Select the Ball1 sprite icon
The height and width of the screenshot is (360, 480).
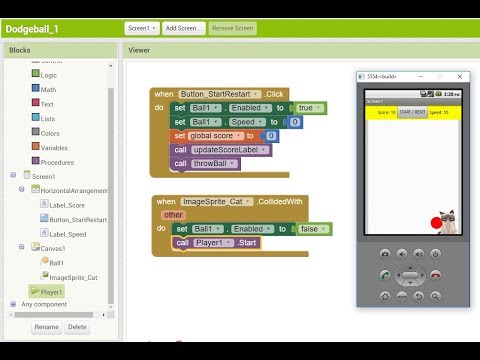click(44, 261)
